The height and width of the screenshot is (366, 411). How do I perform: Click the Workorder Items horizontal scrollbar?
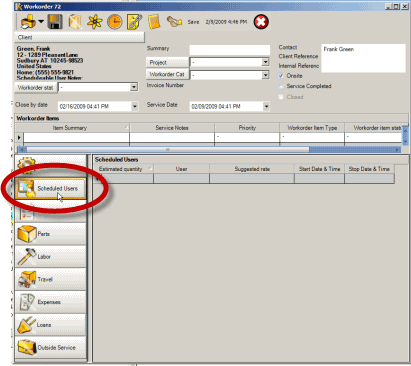209,150
